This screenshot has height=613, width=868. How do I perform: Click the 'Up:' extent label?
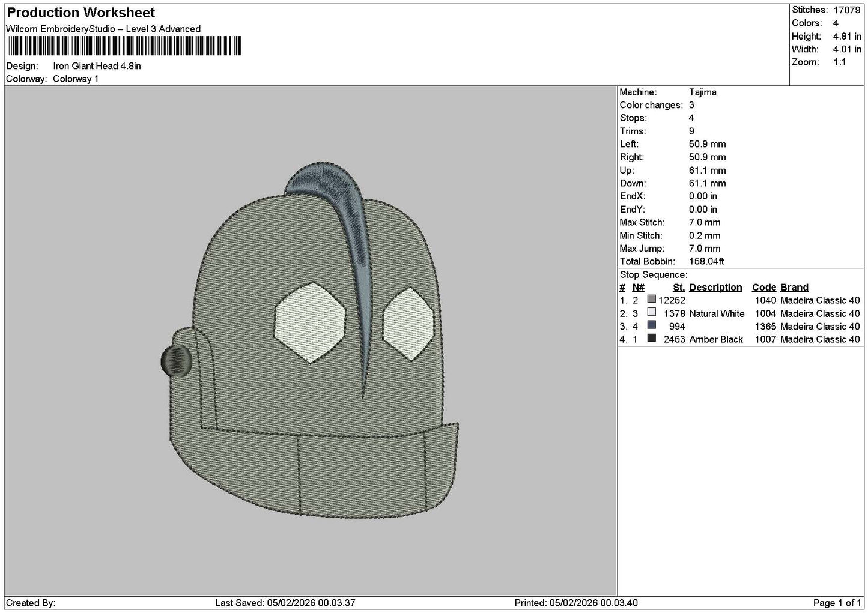coord(627,171)
